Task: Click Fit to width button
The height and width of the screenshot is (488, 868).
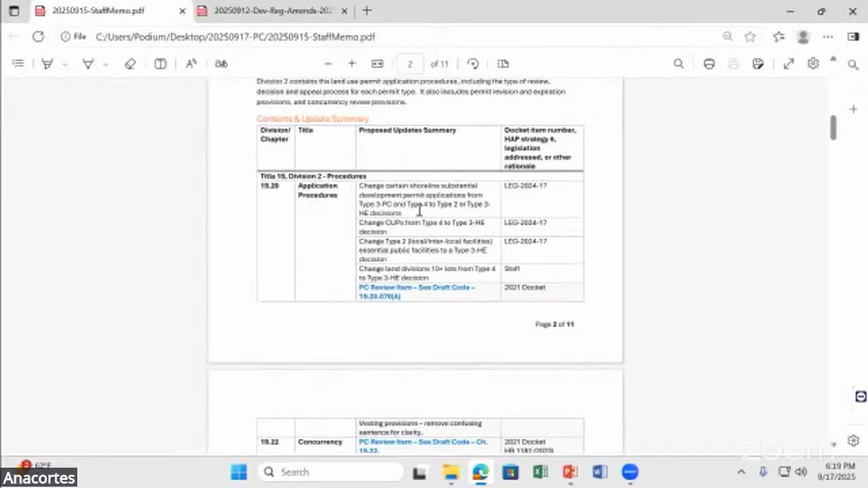Action: click(378, 64)
